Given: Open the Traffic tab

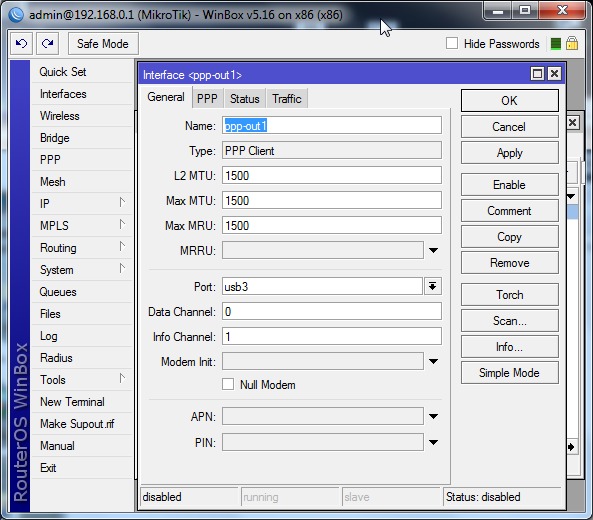Looking at the screenshot, I should (287, 99).
